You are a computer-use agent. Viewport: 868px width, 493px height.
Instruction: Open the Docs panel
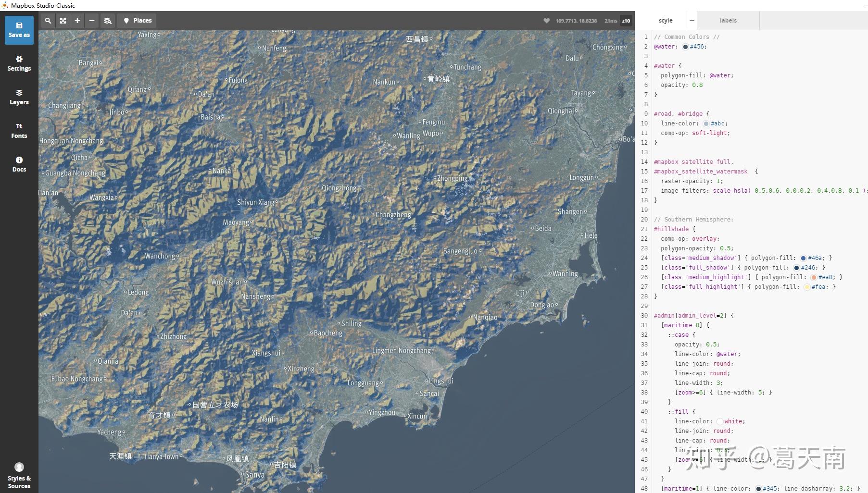19,164
